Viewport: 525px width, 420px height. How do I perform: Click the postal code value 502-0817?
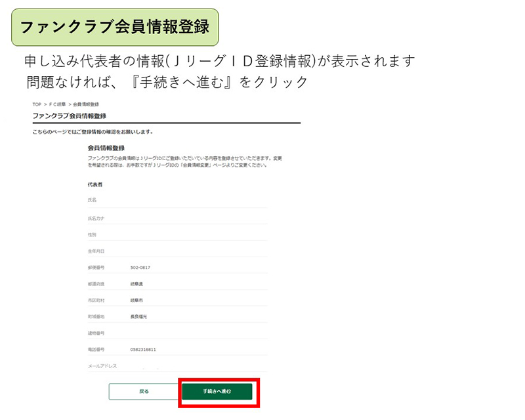(x=141, y=268)
